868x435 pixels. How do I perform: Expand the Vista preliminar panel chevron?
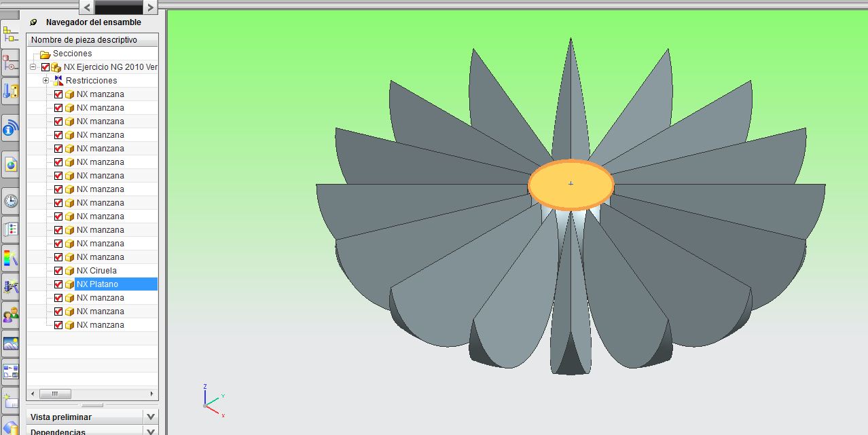(151, 417)
